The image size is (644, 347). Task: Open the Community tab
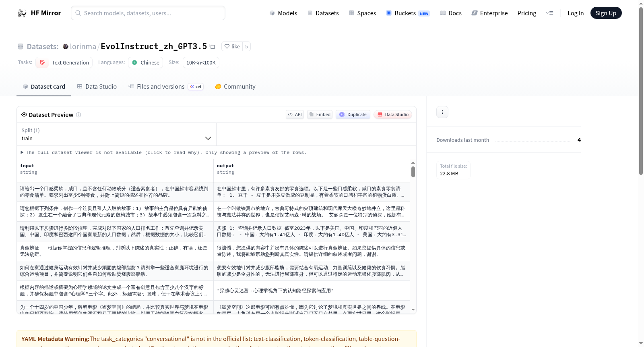(x=235, y=86)
